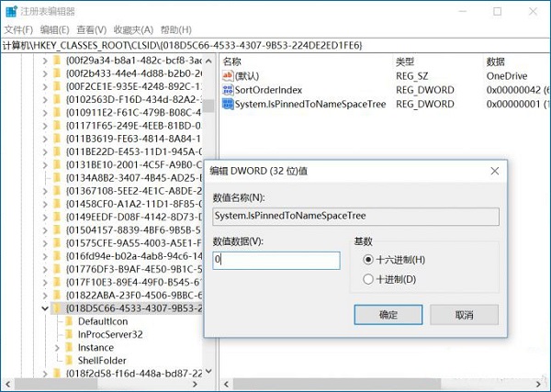Click folder icon of InProcServer32 subkey
This screenshot has height=392, width=551.
click(x=69, y=334)
